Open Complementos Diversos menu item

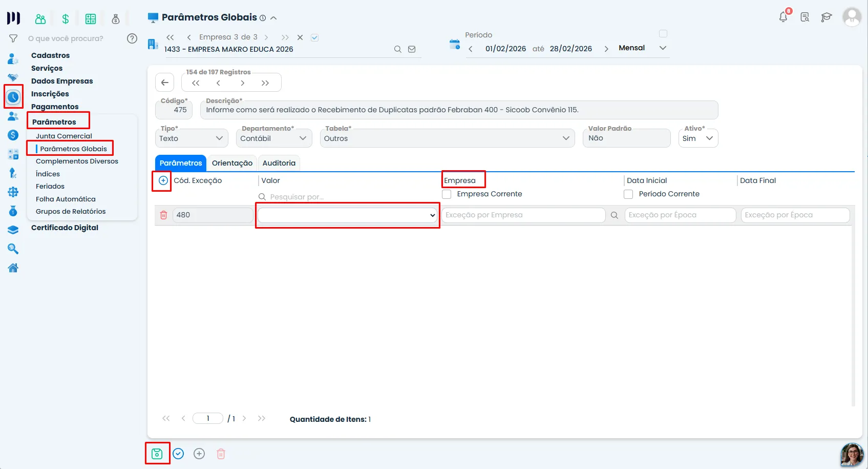77,161
